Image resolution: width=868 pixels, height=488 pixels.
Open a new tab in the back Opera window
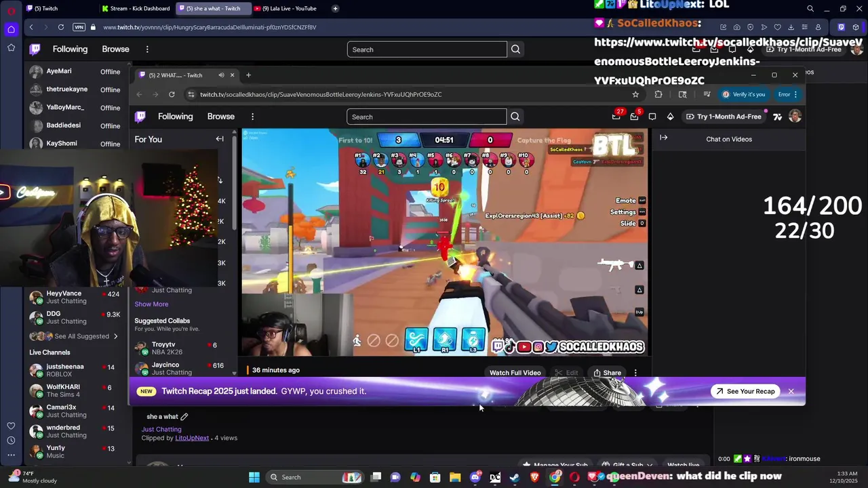[335, 8]
